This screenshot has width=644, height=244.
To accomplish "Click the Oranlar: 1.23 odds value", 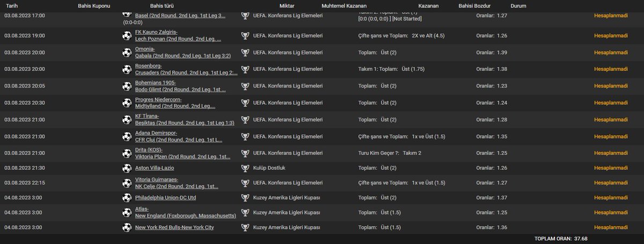I will [x=492, y=86].
